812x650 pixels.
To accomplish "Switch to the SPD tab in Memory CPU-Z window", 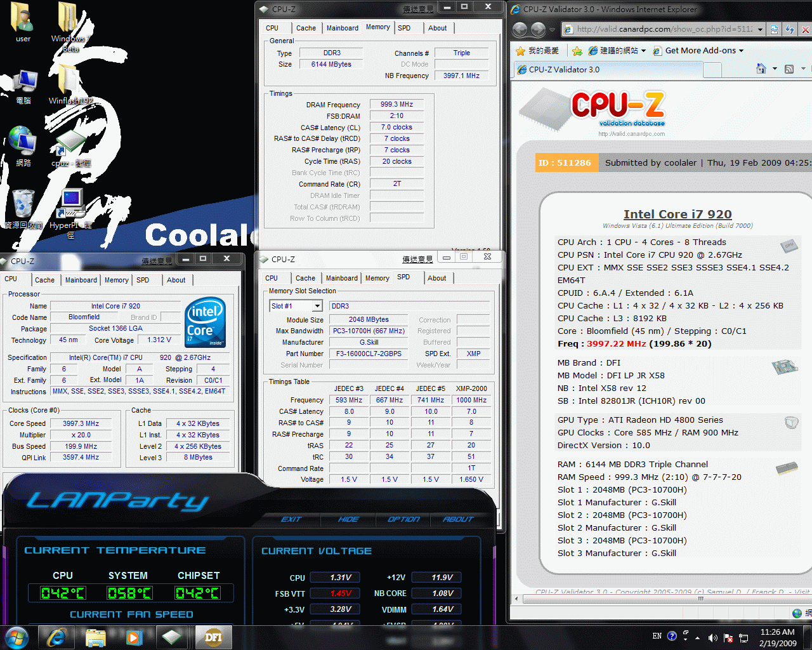I will click(404, 28).
